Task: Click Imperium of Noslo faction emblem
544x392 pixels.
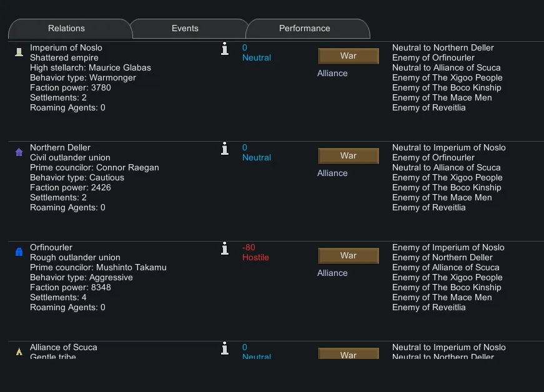Action: pos(19,52)
